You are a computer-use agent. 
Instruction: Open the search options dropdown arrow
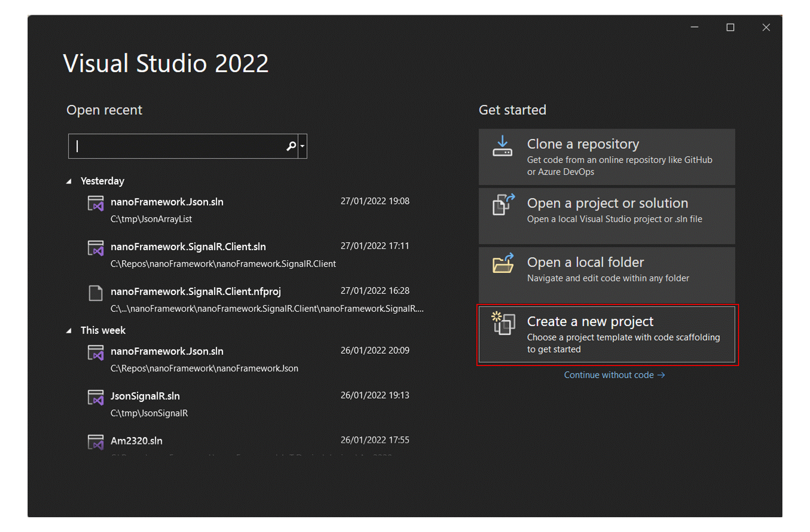tap(303, 146)
